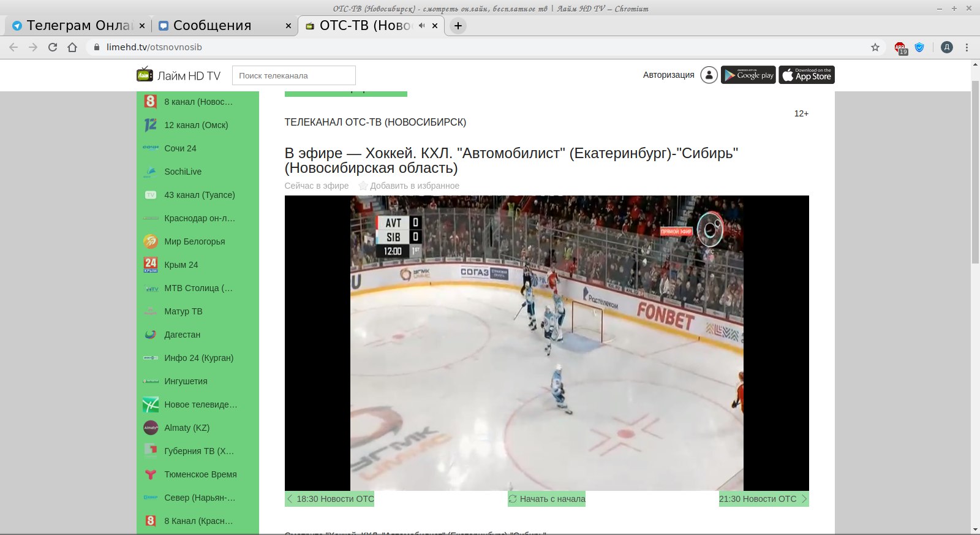Click the Губерния ТВ channel logo
The height and width of the screenshot is (535, 980).
click(x=151, y=451)
